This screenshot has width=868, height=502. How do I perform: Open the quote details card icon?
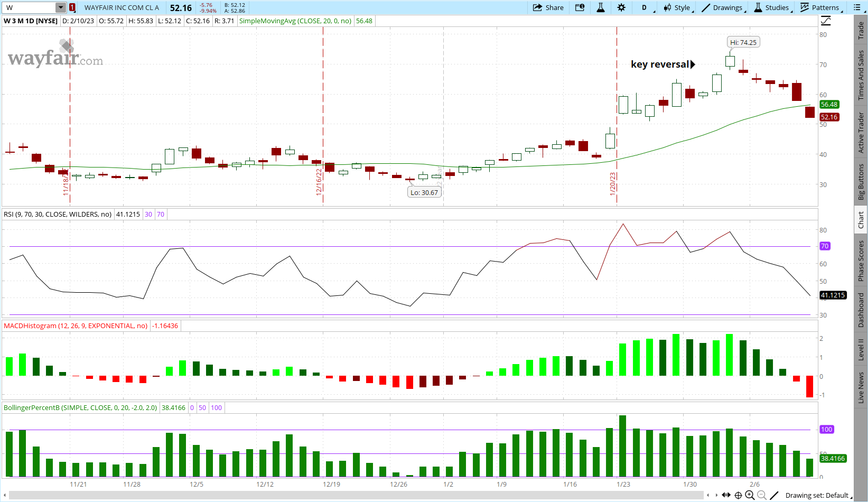[580, 7]
